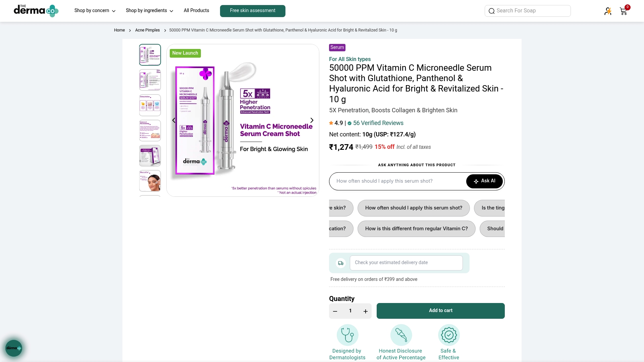This screenshot has width=644, height=362.
Task: Select the 'Is the ting' suggestion chip
Action: click(x=489, y=208)
